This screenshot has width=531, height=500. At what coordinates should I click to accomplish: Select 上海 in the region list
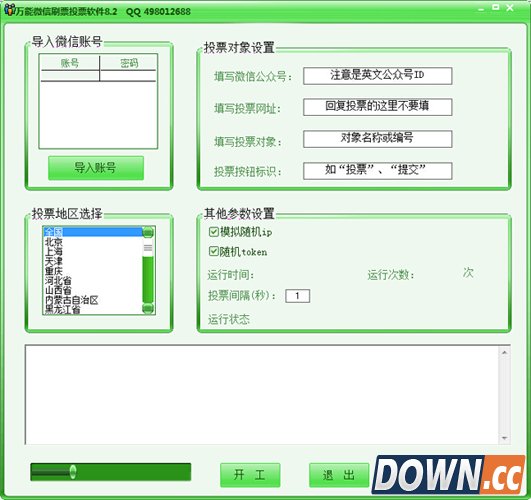(x=93, y=251)
